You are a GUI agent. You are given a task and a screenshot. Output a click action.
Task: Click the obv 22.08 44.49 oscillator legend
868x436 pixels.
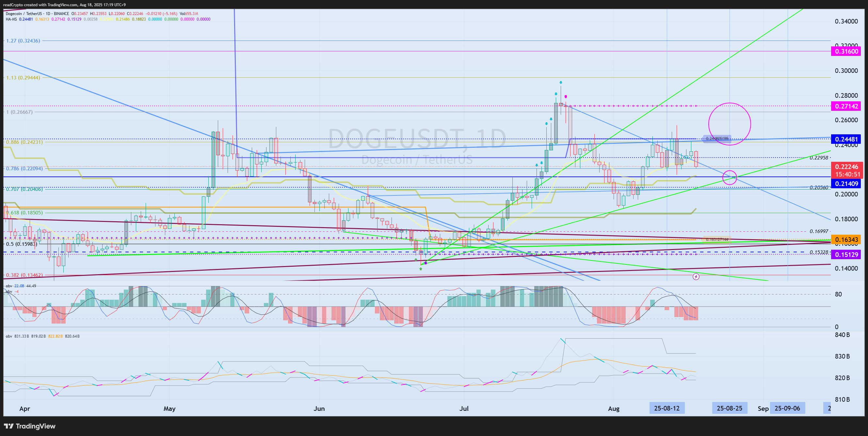(x=21, y=286)
